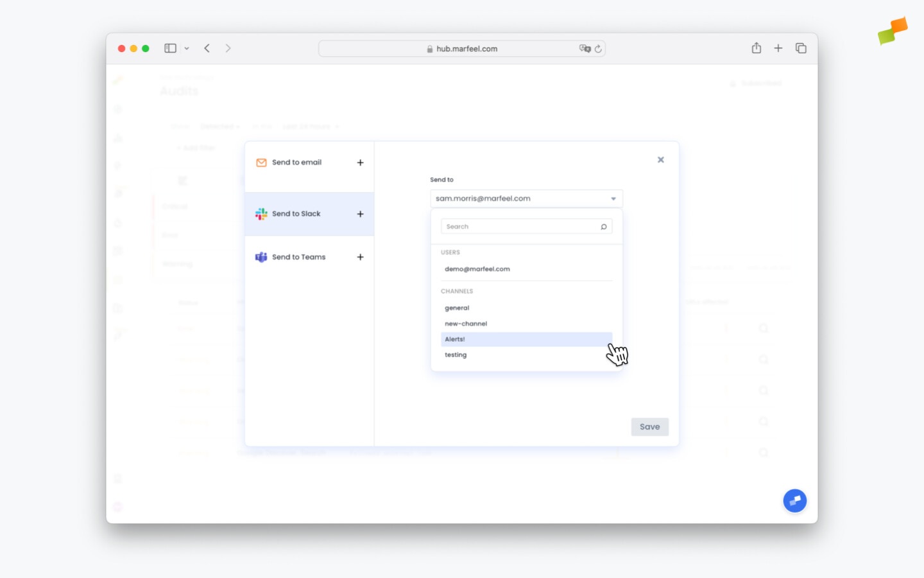Click the reload icon in the address bar
Viewport: 924px width, 578px height.
(x=599, y=48)
